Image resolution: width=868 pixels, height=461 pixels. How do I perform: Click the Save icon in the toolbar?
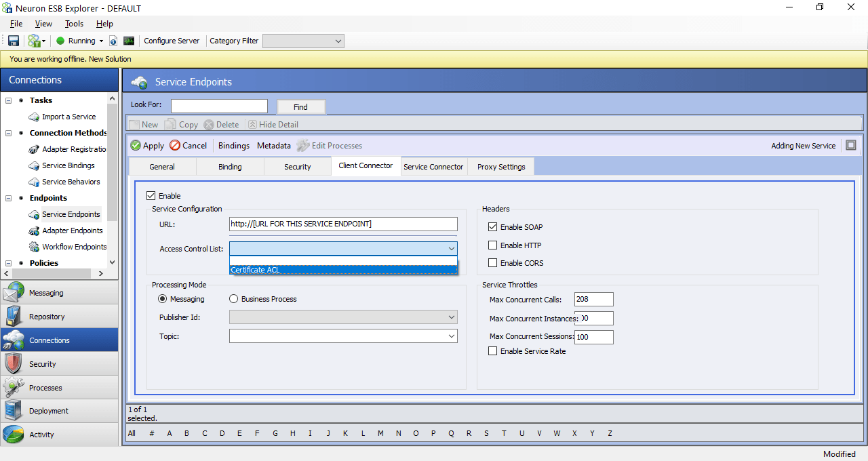point(14,41)
